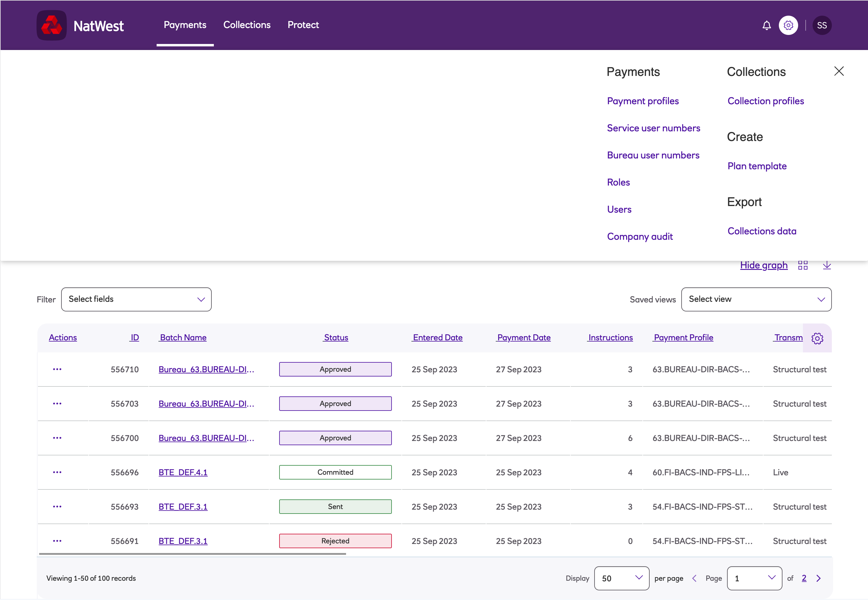Click Approved status badge for 556710
The image size is (868, 600).
(x=335, y=369)
